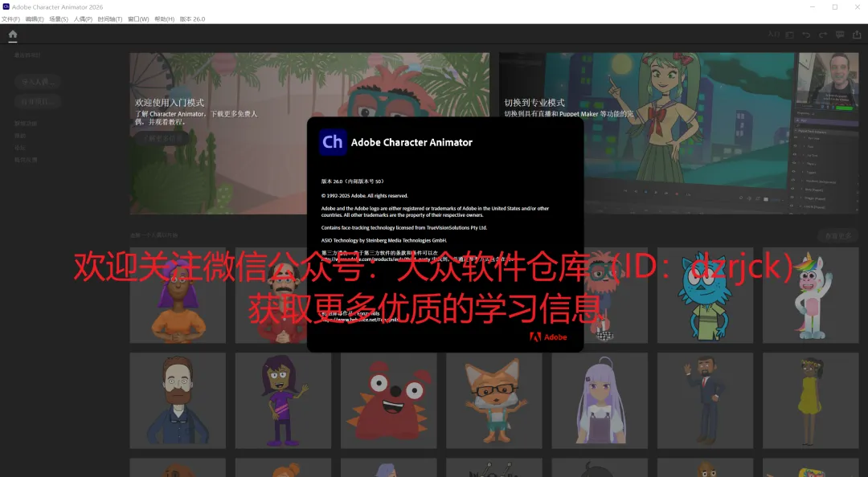The width and height of the screenshot is (868, 477).
Task: Click the 版本 26.0 build text in the dialog
Action: (353, 181)
